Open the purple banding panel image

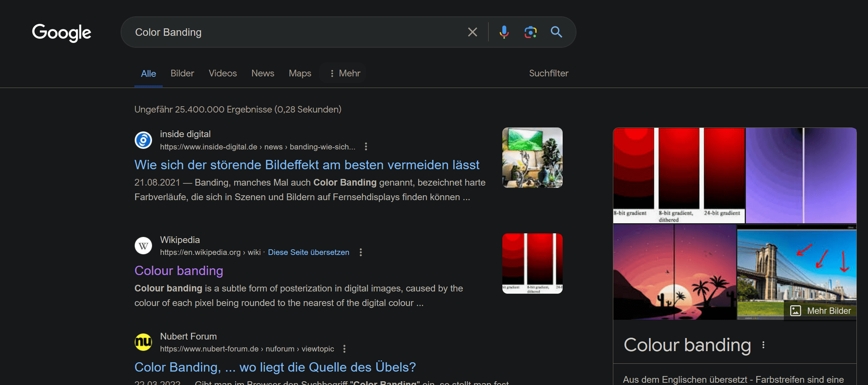coord(801,175)
